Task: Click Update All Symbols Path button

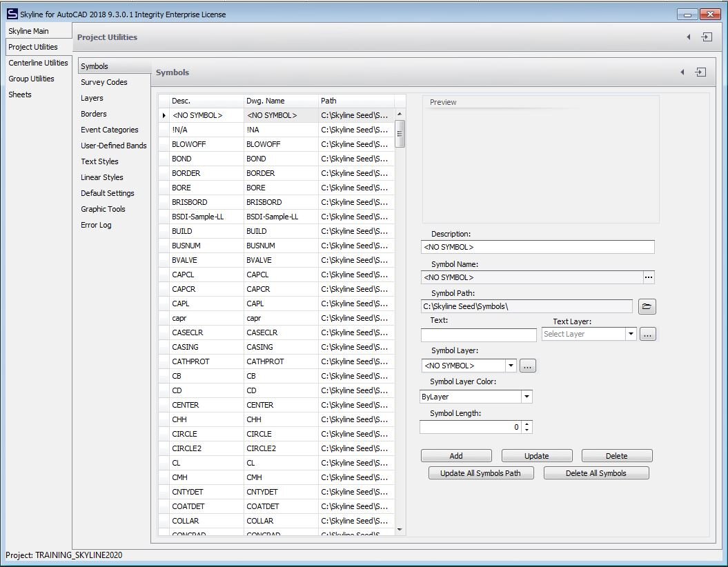Action: click(x=480, y=472)
